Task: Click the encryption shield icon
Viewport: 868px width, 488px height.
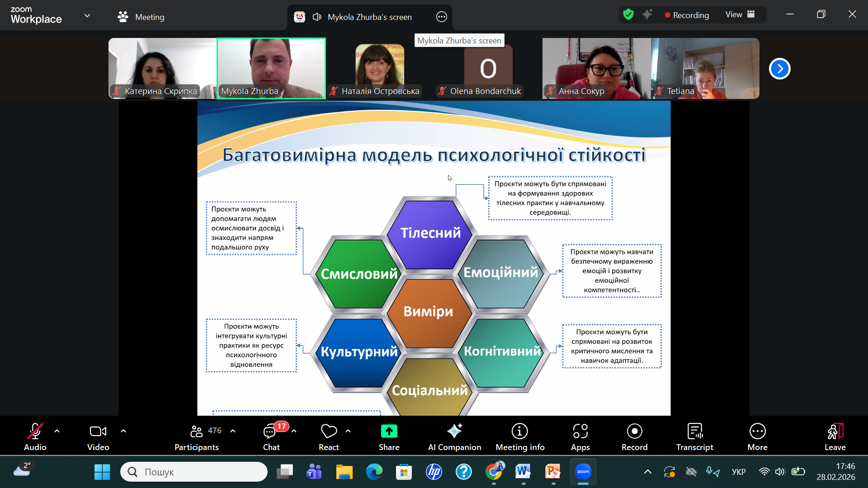Action: click(x=628, y=14)
